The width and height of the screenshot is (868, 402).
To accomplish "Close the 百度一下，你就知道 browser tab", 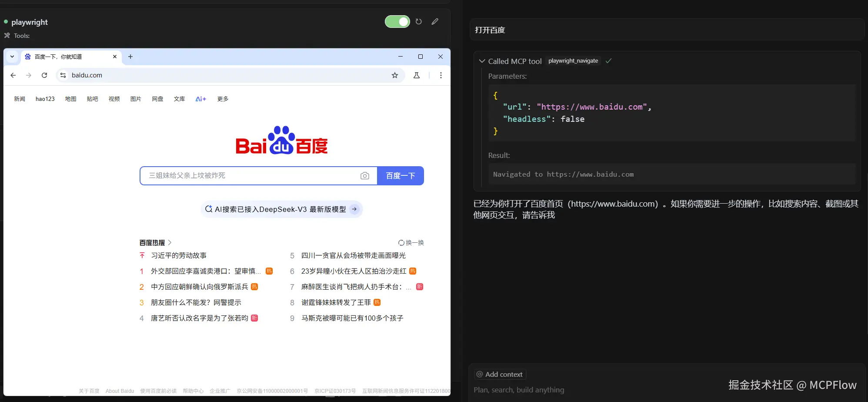I will 115,57.
